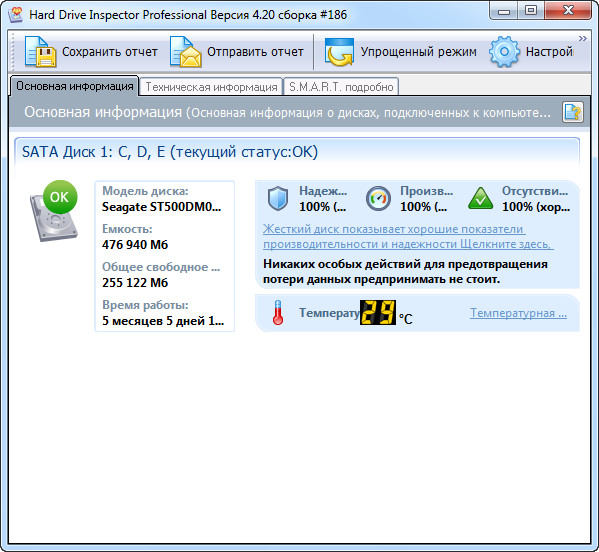599x552 pixels.
Task: Click the Время работы: label
Action: [145, 305]
